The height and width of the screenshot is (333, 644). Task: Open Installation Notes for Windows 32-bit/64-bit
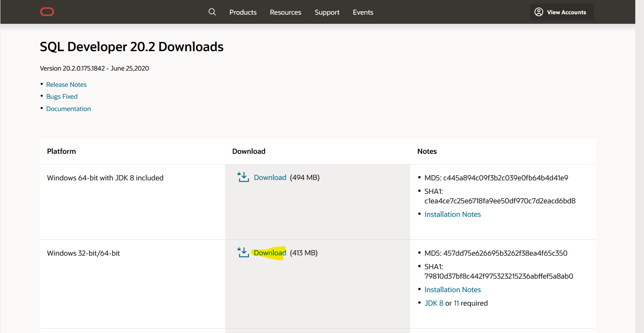[452, 290]
